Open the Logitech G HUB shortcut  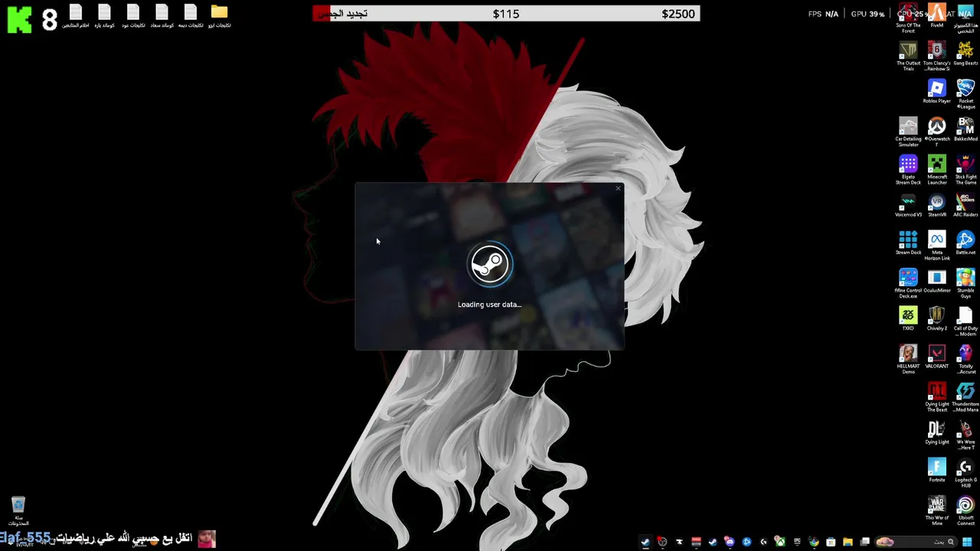(965, 473)
